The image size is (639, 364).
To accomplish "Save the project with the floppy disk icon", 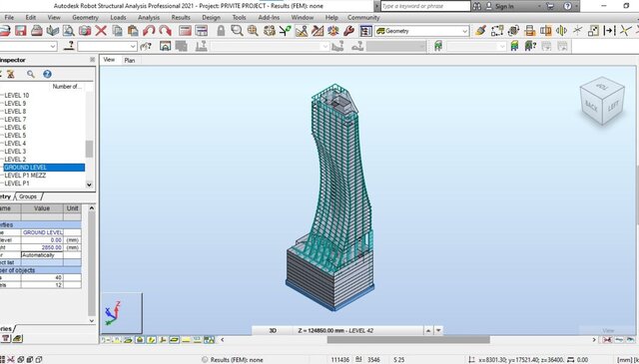I will (20, 31).
